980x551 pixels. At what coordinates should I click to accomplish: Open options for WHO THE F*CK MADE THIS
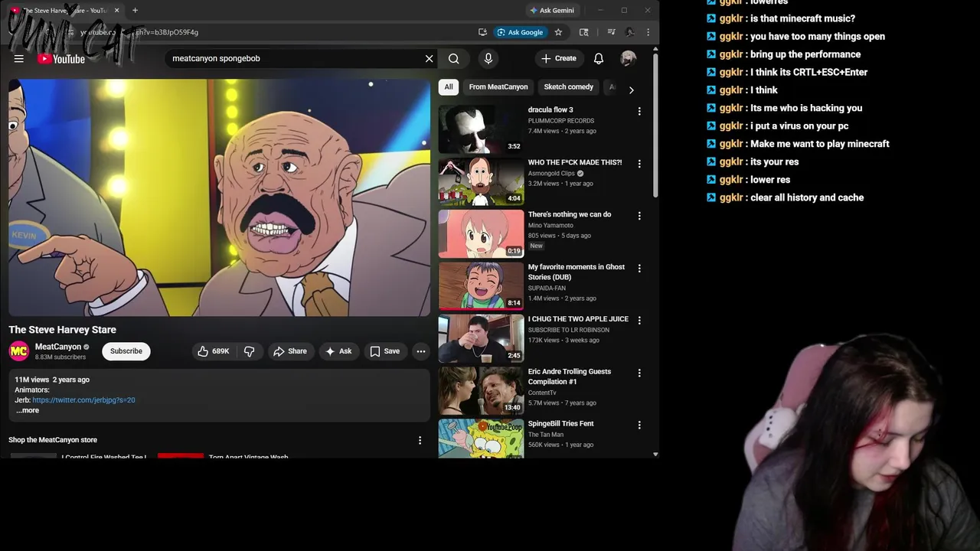pyautogui.click(x=639, y=164)
